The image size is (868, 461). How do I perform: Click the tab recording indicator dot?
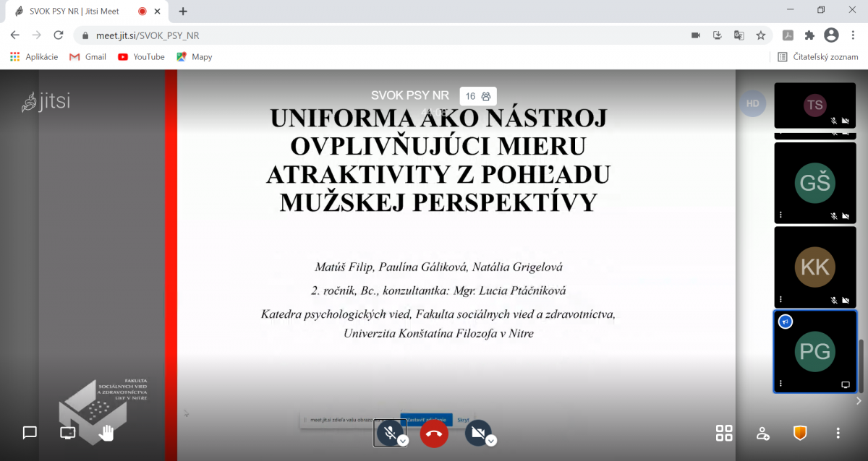(142, 11)
